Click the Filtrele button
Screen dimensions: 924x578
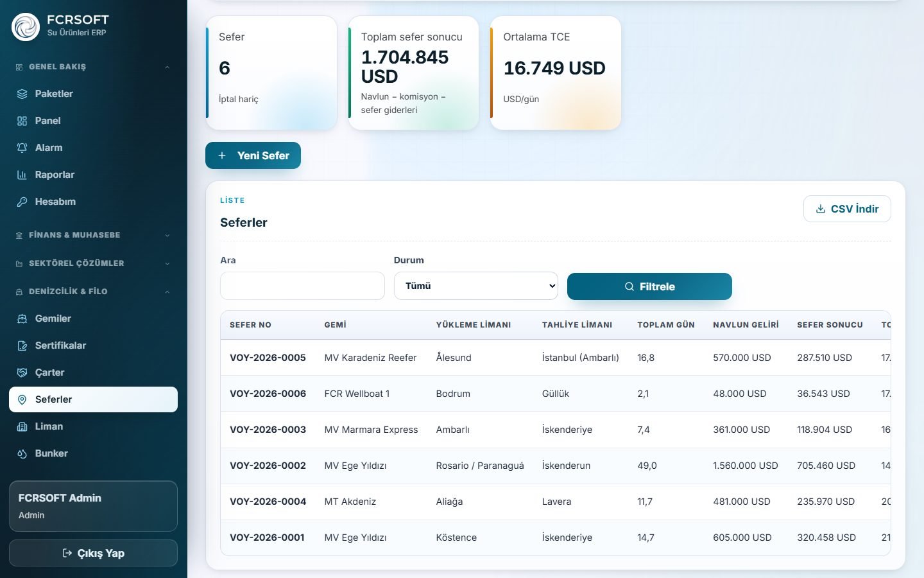pyautogui.click(x=649, y=286)
